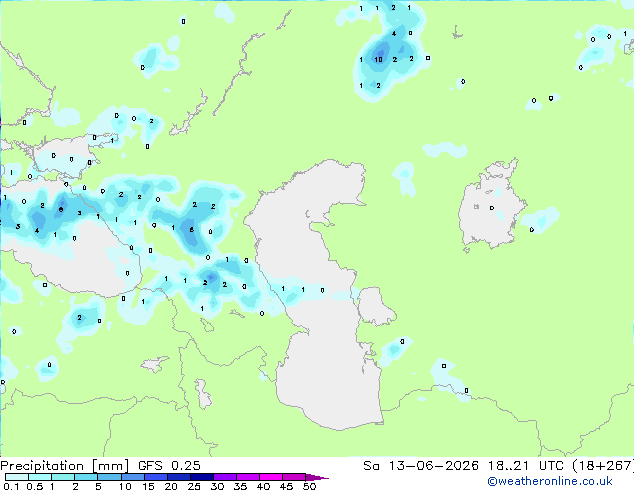Click the '35' legend scale label
Screen dimensions: 634x490
click(240, 486)
